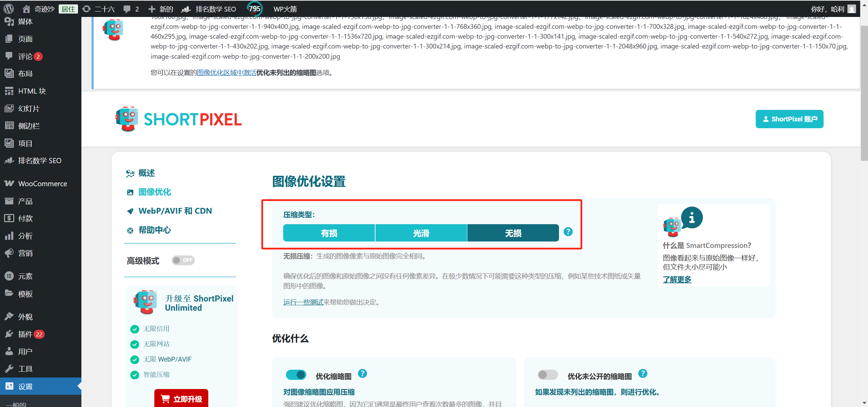Viewport: 868px width, 407px height.
Task: Click the 795 page speed gauge
Action: (x=253, y=8)
